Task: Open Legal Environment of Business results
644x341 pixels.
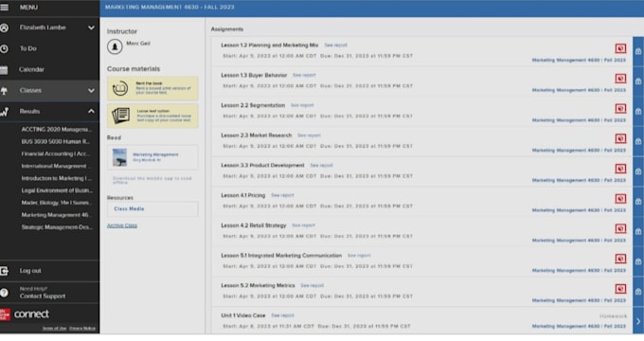Action: click(x=57, y=190)
